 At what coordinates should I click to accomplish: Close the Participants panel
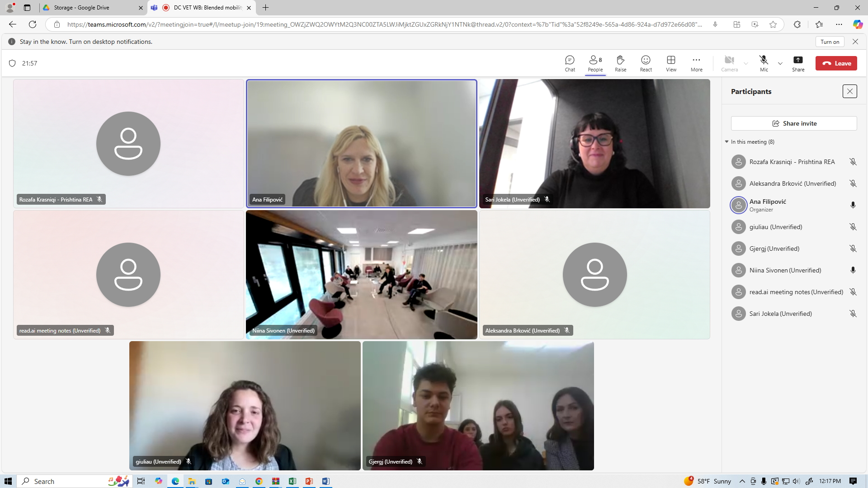[x=849, y=91]
